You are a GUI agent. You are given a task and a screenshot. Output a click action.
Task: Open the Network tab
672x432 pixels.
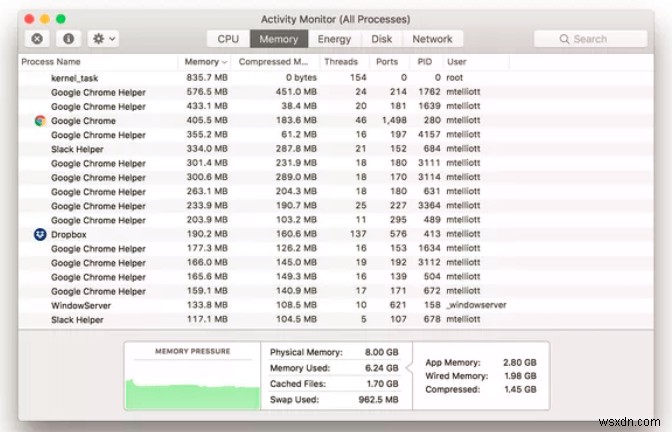(432, 39)
